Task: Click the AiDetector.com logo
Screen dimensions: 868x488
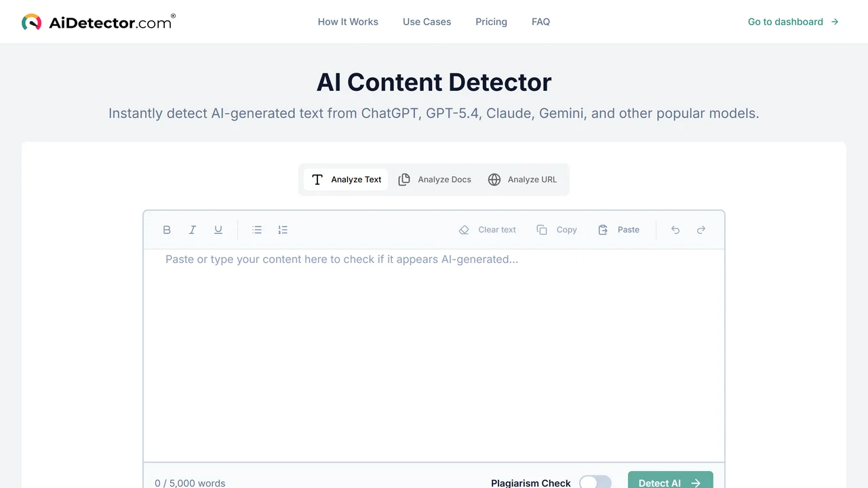Action: (98, 22)
